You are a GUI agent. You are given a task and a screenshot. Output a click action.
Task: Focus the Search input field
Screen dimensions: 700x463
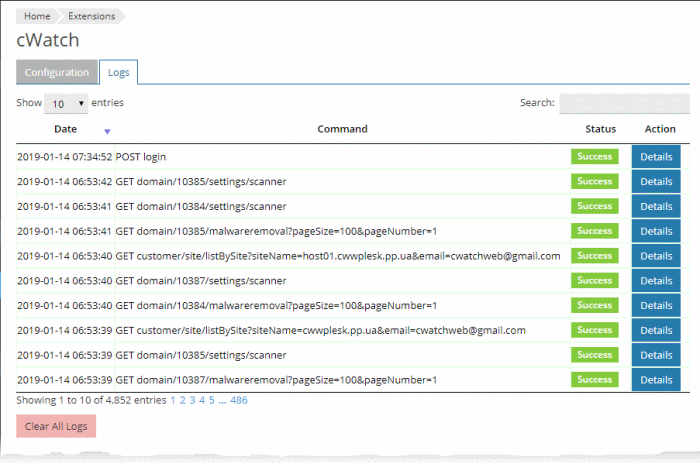(624, 104)
